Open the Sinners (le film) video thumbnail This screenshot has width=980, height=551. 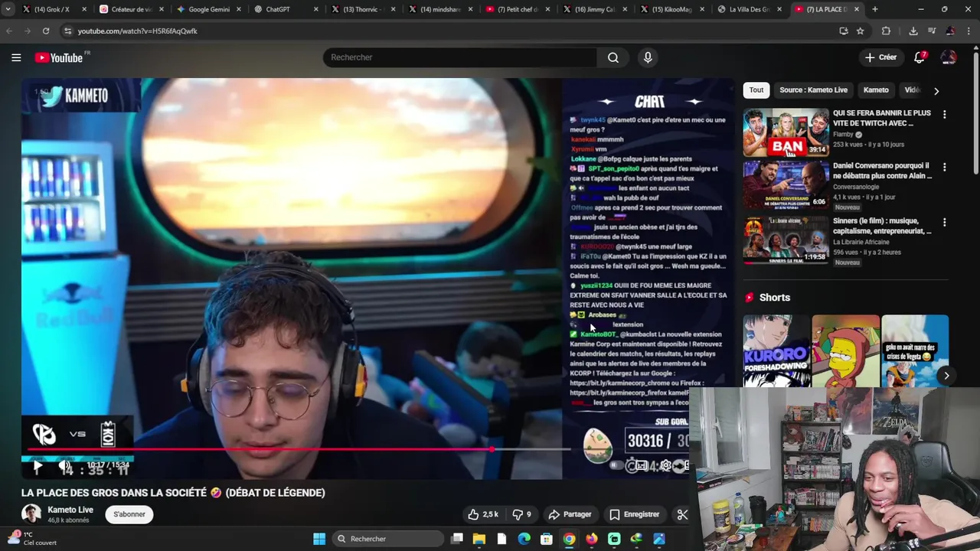coord(786,240)
